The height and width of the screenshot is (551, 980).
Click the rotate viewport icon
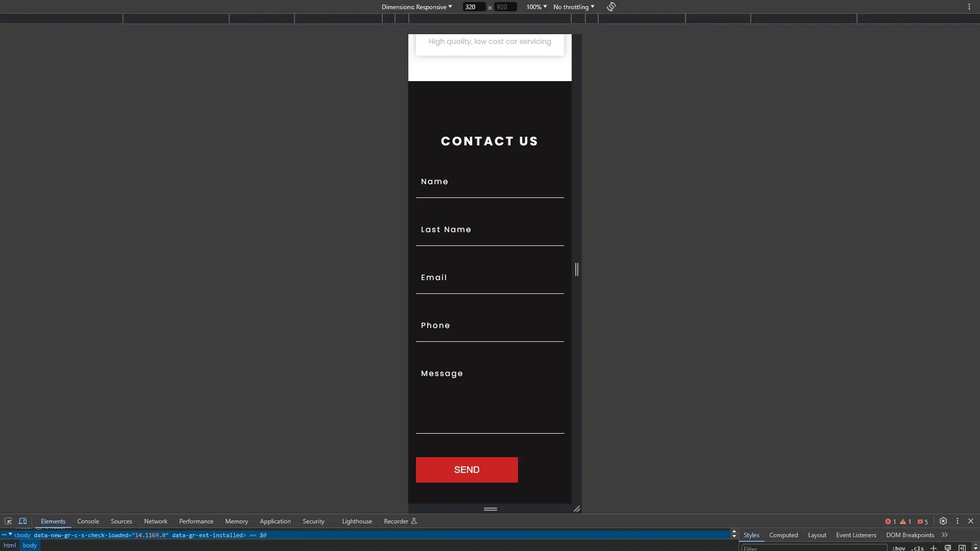coord(611,7)
